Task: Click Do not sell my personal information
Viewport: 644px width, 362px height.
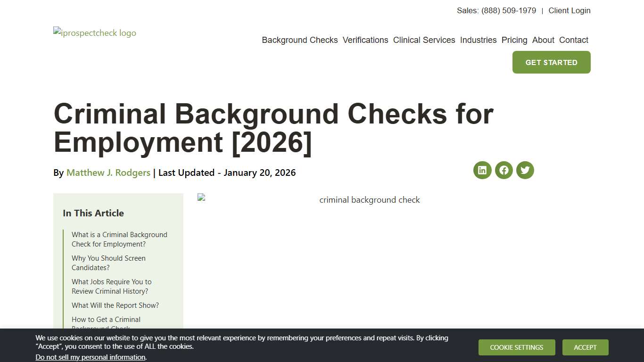Action: (90, 357)
